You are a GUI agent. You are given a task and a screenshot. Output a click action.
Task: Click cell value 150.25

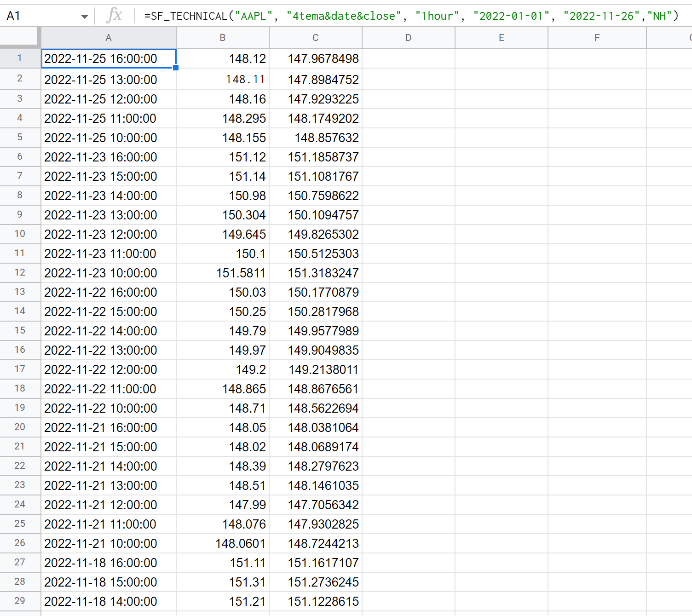click(x=223, y=311)
